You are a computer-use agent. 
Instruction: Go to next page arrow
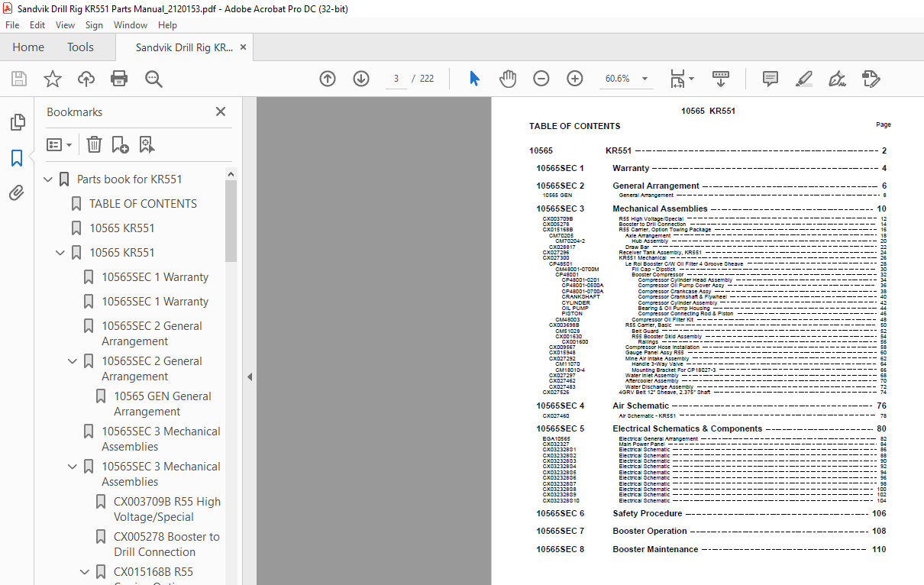tap(361, 79)
